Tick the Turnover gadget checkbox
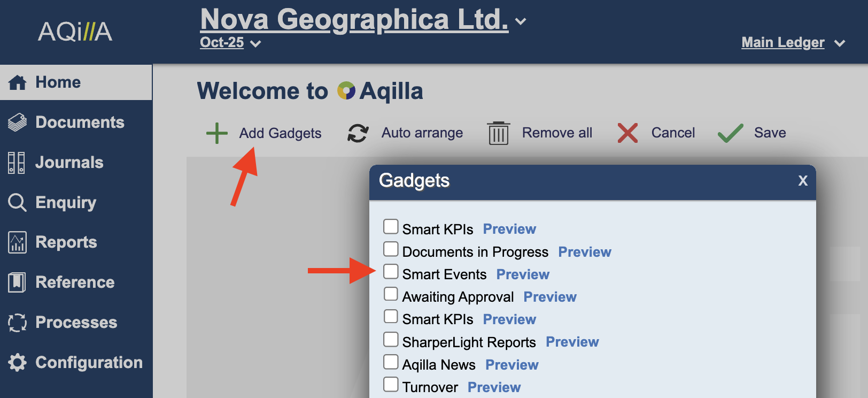Image resolution: width=868 pixels, height=398 pixels. (x=391, y=385)
